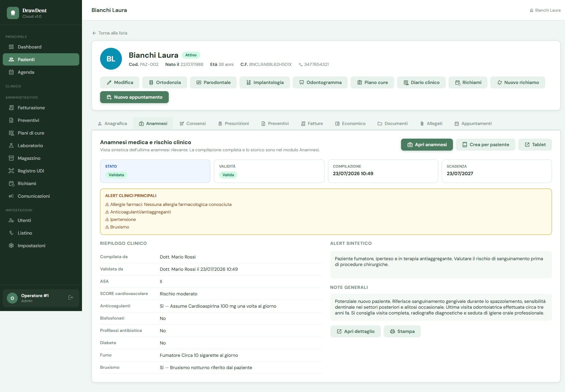Image resolution: width=565 pixels, height=392 pixels.
Task: Open the Economico tab
Action: 350,124
